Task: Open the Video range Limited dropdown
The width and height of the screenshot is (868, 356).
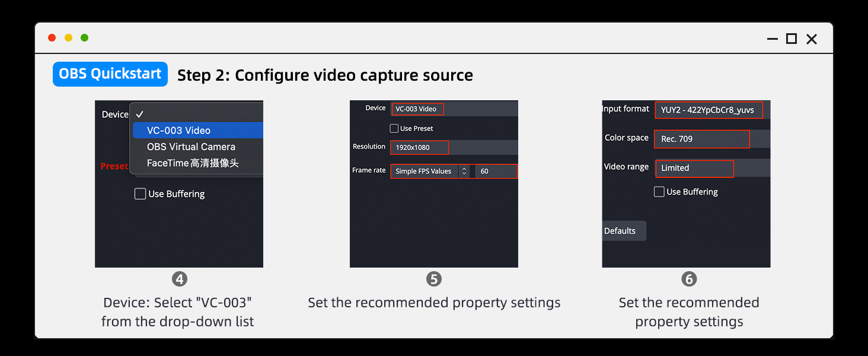Action: click(x=694, y=168)
